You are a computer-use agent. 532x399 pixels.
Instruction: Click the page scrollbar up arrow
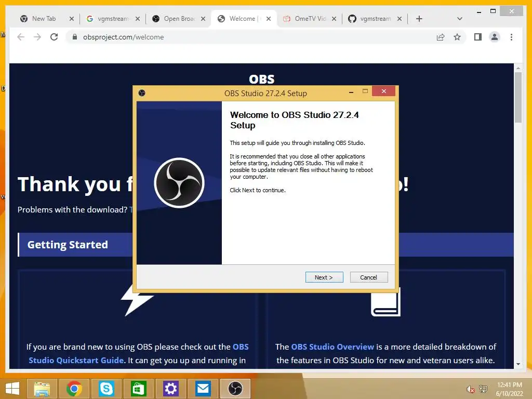click(x=518, y=68)
